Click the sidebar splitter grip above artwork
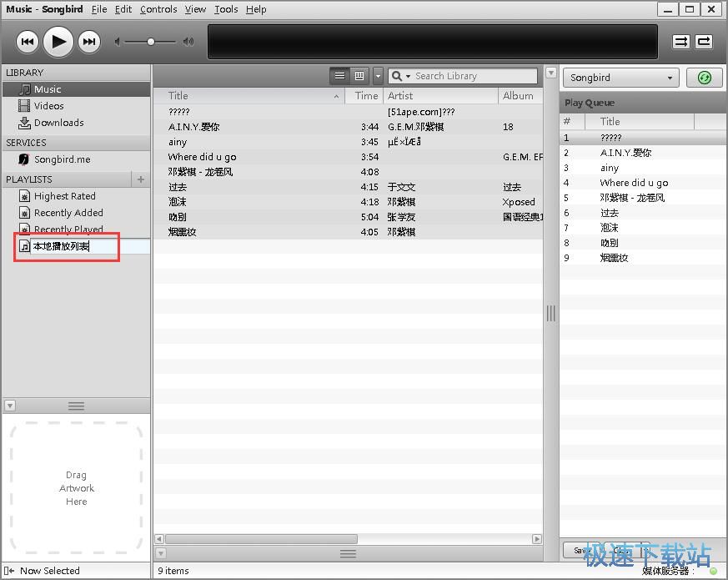 [x=76, y=406]
